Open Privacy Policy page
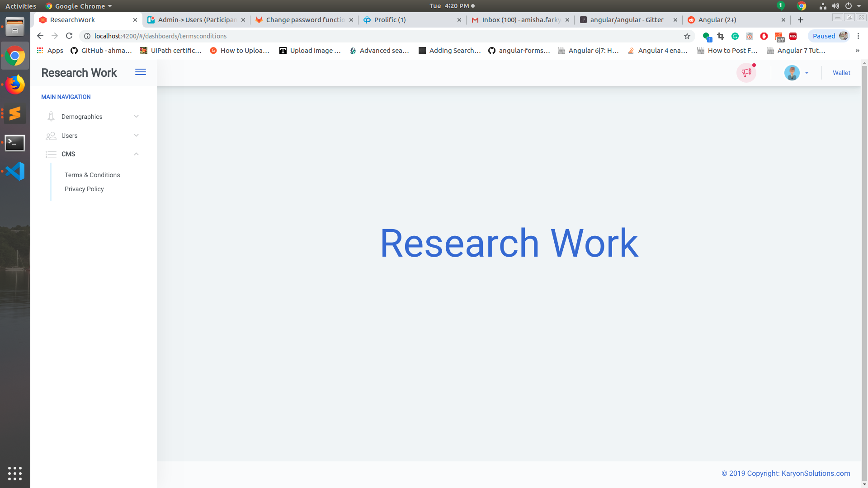The height and width of the screenshot is (488, 868). (x=84, y=189)
